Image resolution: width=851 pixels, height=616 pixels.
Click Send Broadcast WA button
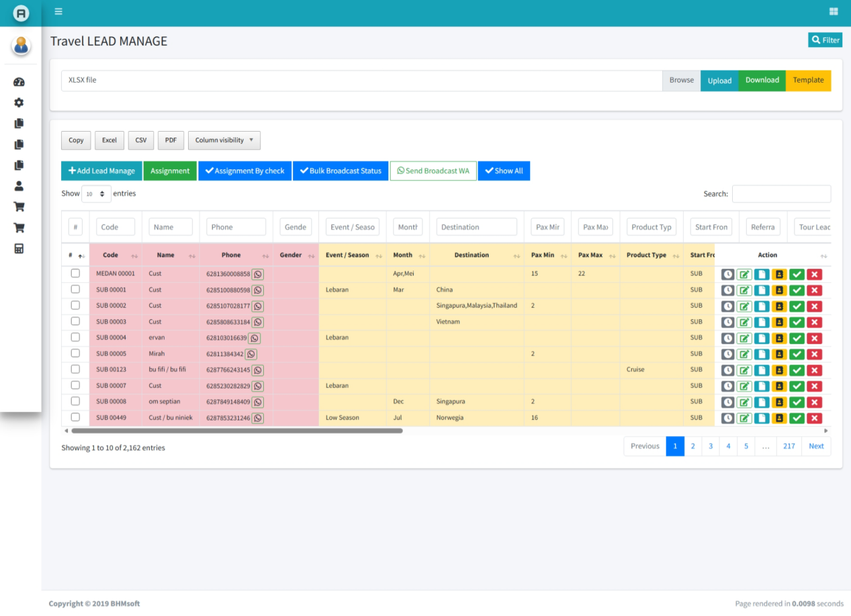433,171
